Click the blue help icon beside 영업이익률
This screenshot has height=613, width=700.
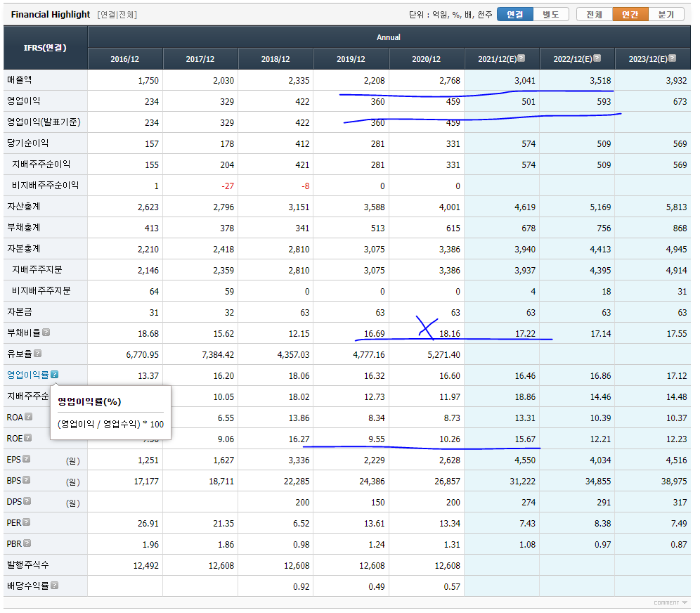pos(54,374)
